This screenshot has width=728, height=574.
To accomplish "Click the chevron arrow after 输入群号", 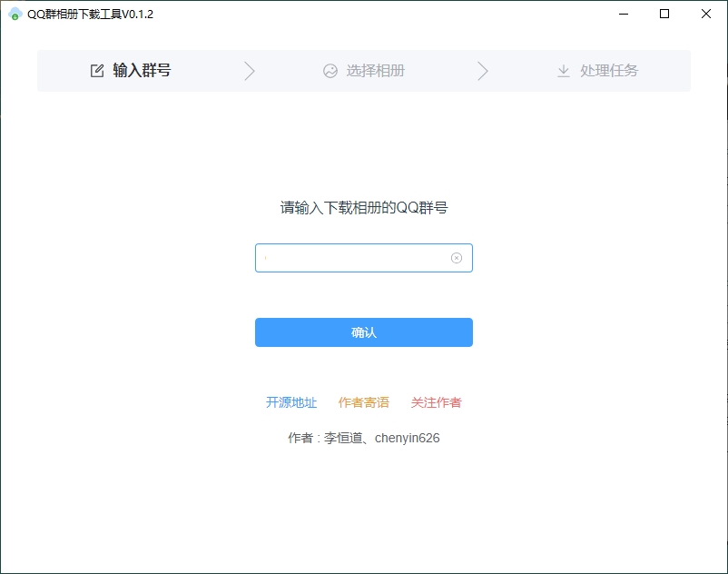I will [250, 71].
